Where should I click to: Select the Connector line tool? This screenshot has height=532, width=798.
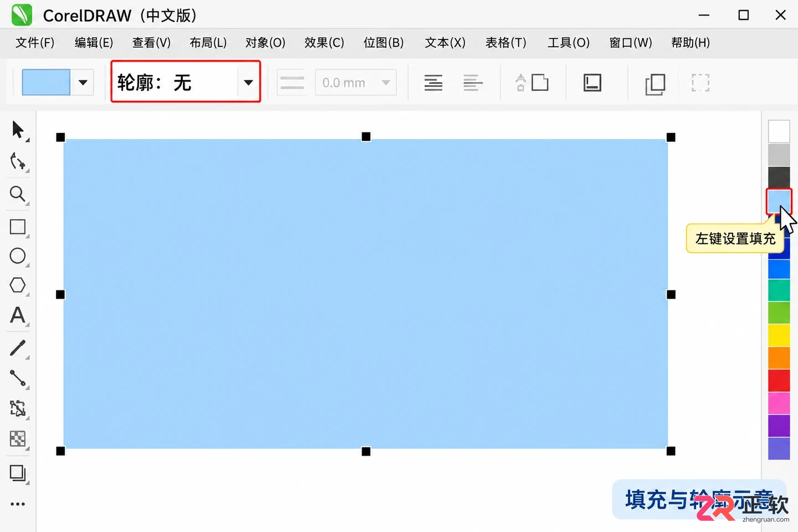pyautogui.click(x=18, y=378)
